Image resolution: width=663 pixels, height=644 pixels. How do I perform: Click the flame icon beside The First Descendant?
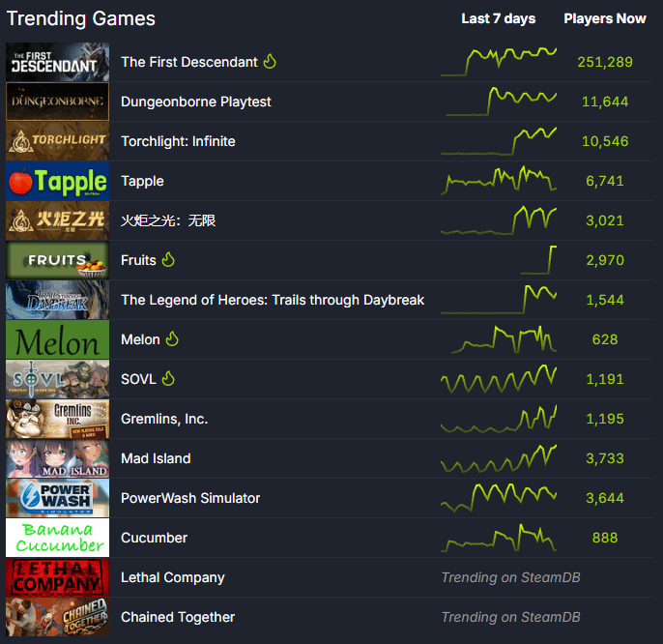[x=270, y=62]
